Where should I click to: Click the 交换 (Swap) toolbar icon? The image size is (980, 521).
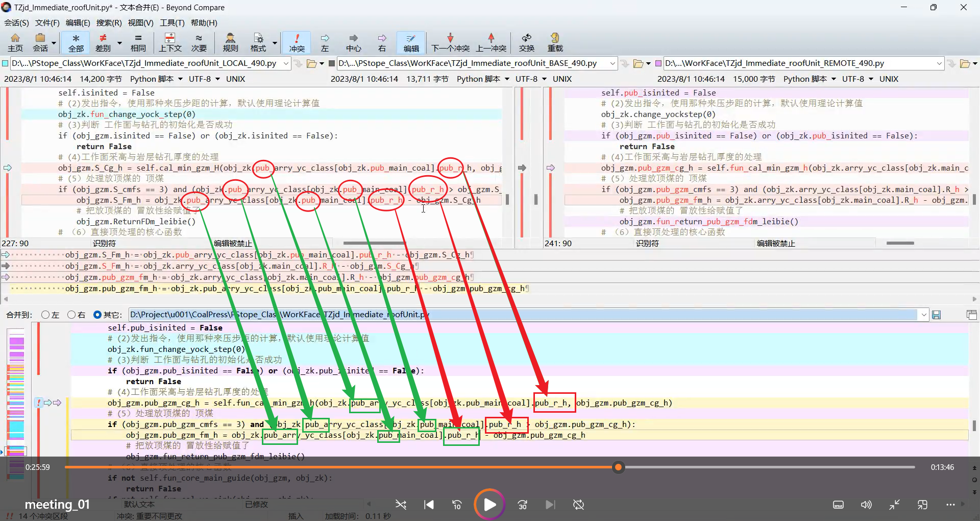point(527,42)
